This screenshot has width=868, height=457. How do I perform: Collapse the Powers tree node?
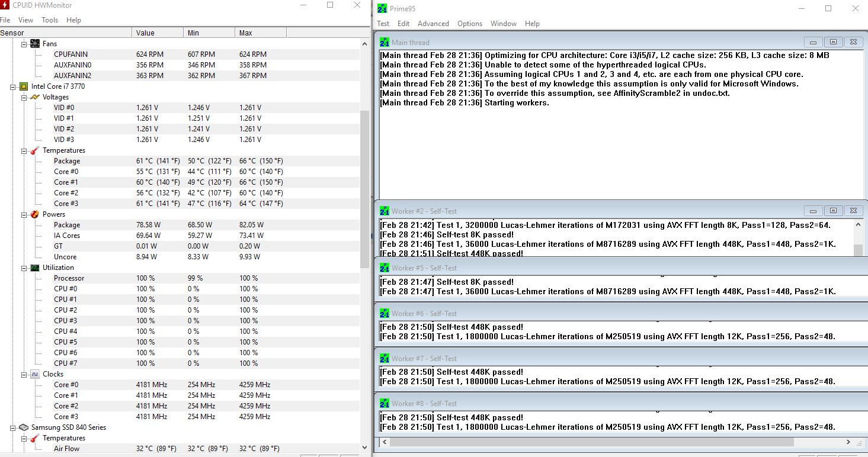point(24,214)
